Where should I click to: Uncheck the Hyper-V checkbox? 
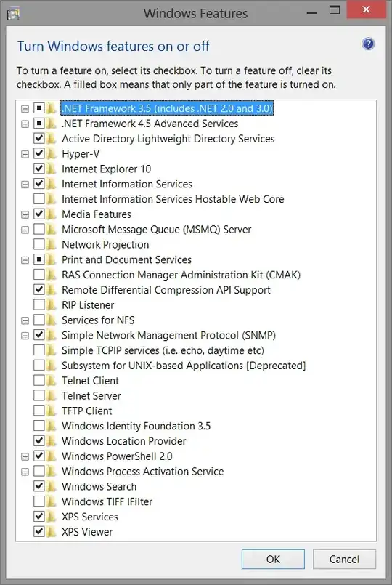pyautogui.click(x=39, y=153)
